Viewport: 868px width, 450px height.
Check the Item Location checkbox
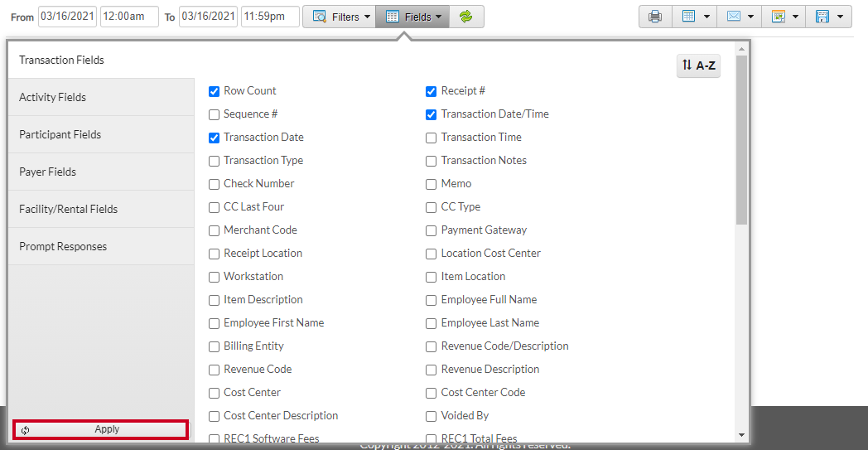coord(432,277)
